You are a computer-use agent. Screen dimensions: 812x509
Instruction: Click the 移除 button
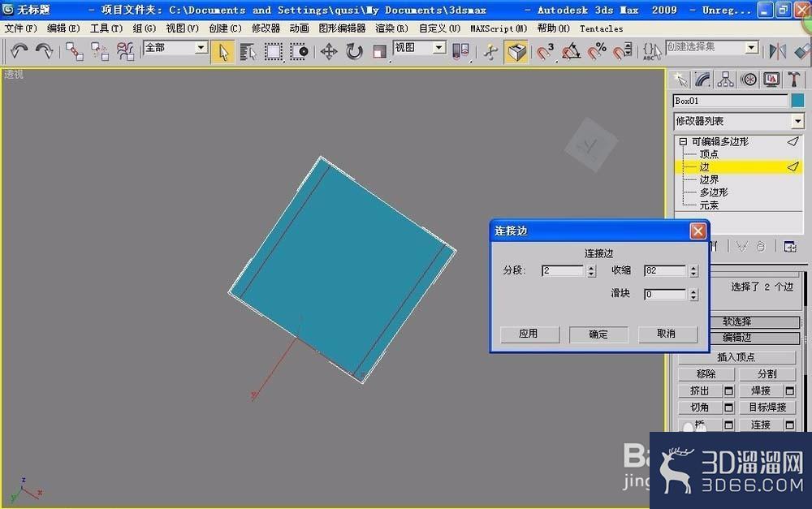(706, 374)
